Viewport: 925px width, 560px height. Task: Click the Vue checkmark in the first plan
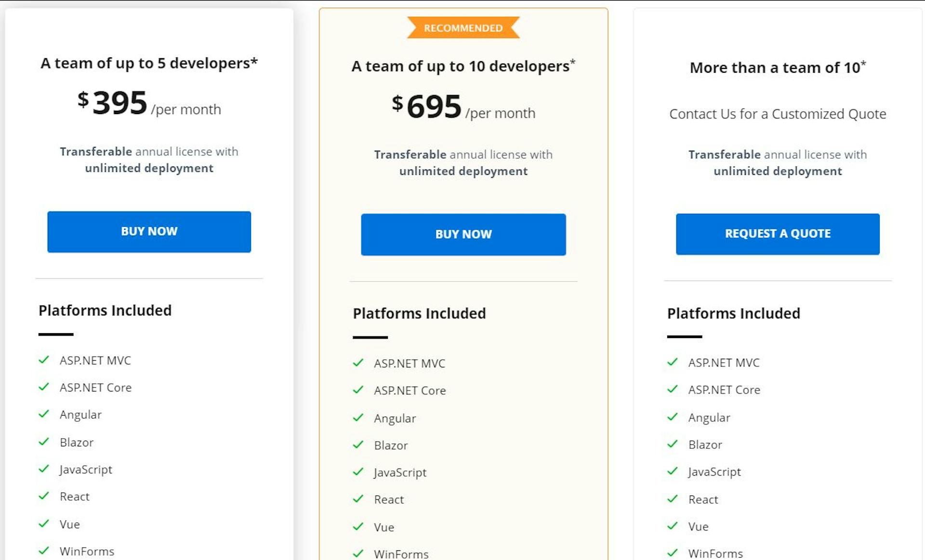tap(44, 523)
